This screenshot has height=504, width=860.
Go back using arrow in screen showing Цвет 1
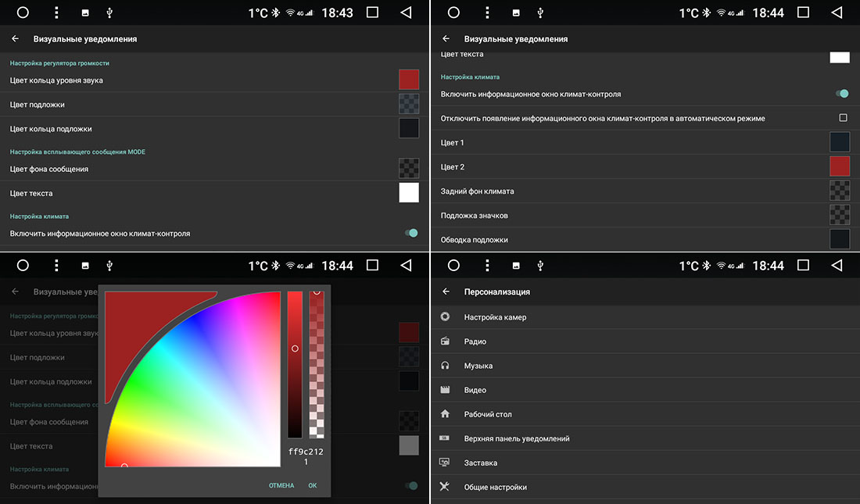[446, 39]
